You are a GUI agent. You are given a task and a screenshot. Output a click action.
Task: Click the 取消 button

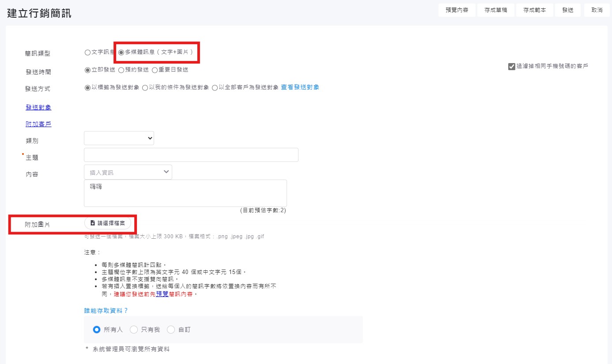(597, 10)
